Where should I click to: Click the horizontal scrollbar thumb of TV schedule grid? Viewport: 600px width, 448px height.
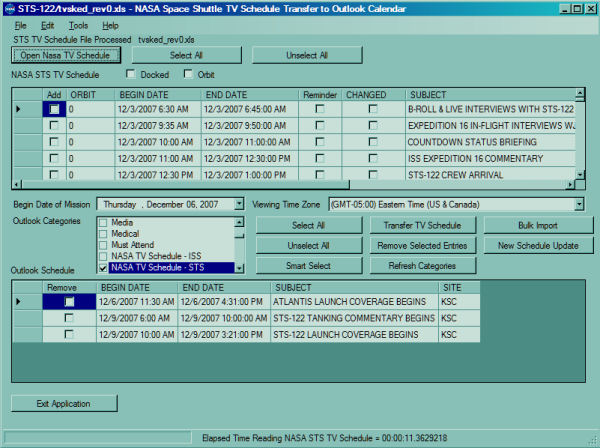pyautogui.click(x=185, y=185)
